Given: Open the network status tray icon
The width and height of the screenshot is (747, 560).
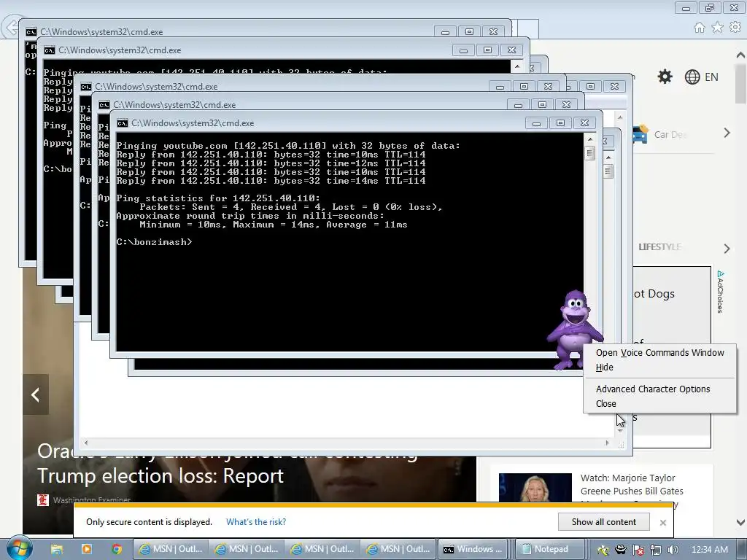Looking at the screenshot, I should [656, 550].
